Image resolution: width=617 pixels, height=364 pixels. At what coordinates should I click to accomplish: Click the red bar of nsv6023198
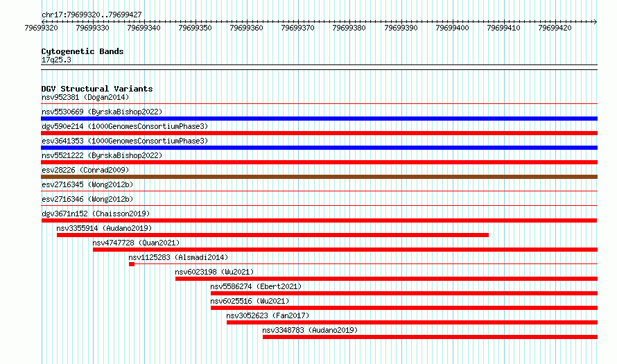click(386, 279)
